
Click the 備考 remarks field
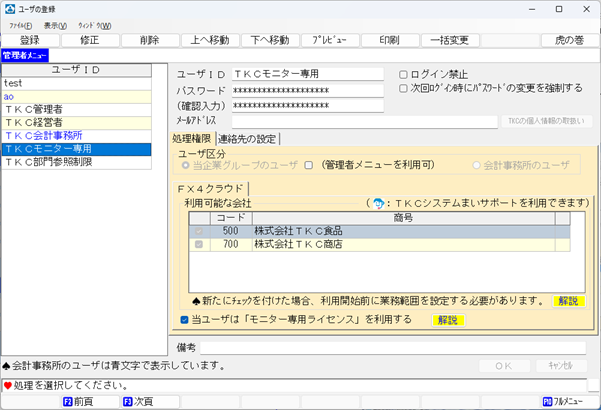(x=393, y=348)
